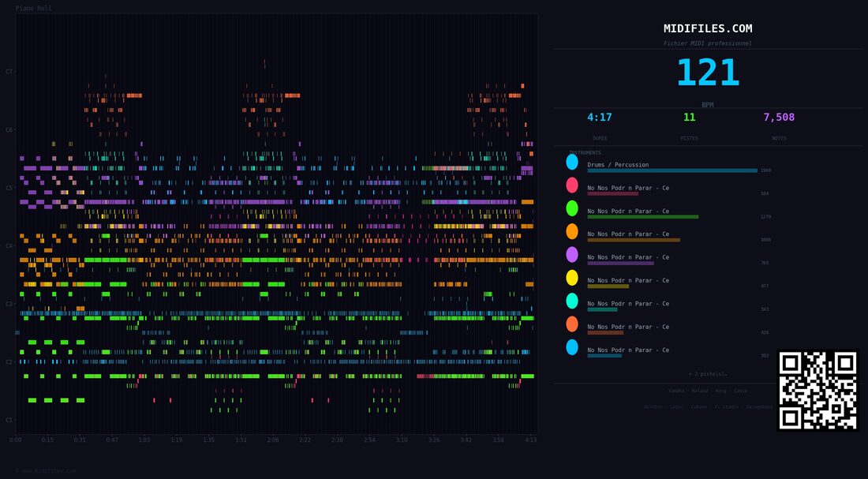Jump to the 2:38 timeline marker
Screen dimensions: 868x479
point(337,440)
